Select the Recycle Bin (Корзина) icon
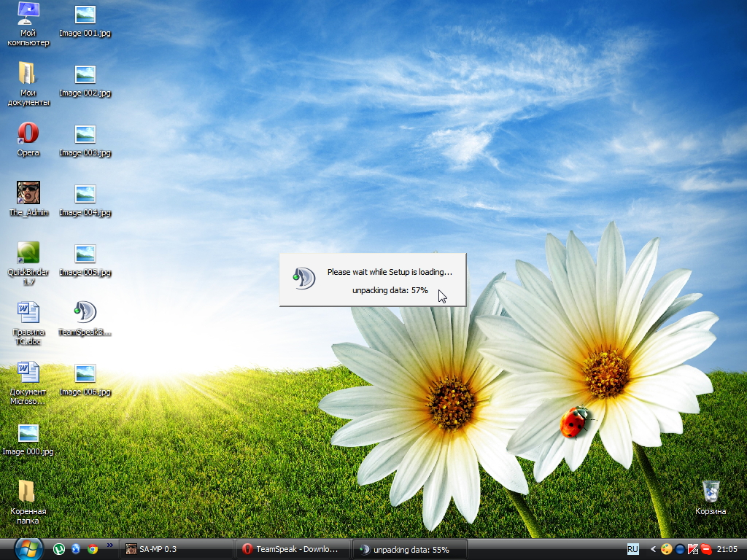This screenshot has width=747, height=560. 711,497
